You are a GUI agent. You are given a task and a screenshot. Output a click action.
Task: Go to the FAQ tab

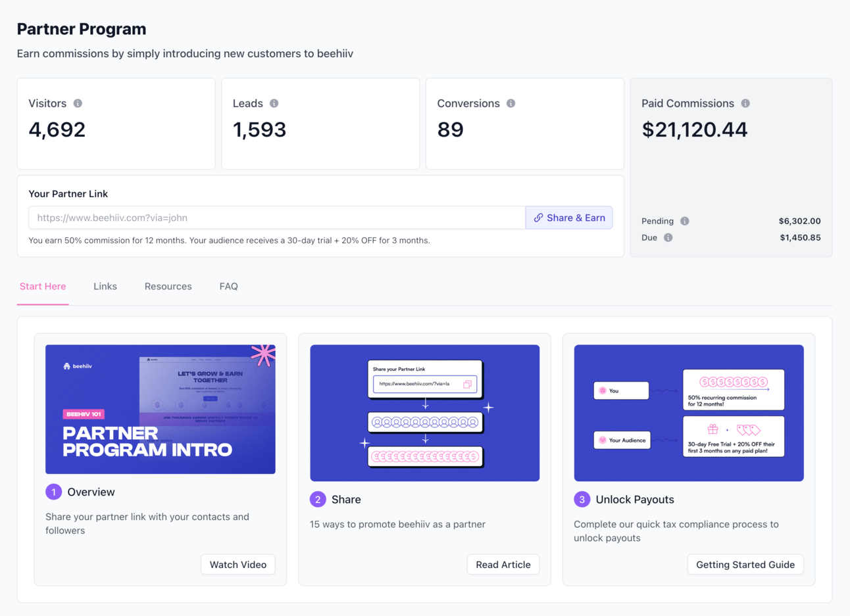click(x=229, y=287)
